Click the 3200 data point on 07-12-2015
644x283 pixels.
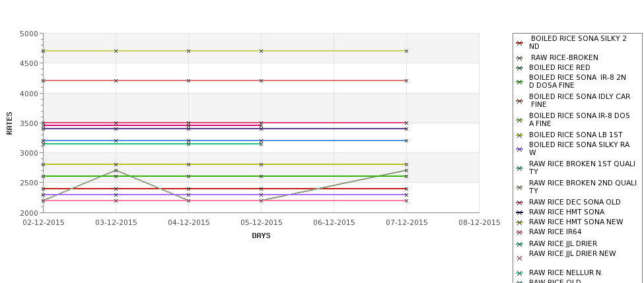pos(407,141)
